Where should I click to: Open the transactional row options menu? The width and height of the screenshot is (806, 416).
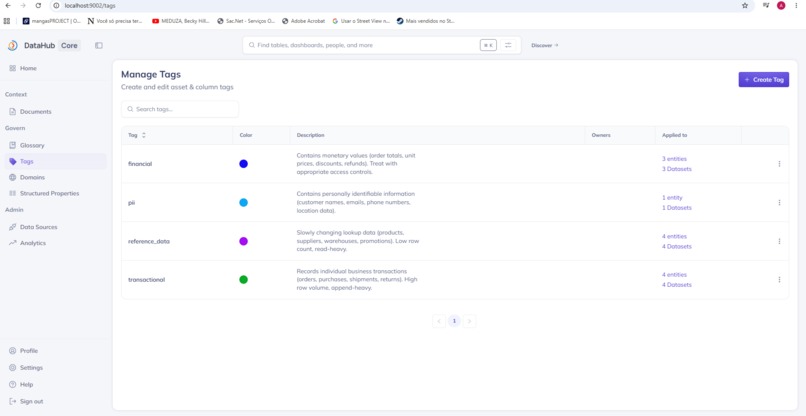pos(779,280)
